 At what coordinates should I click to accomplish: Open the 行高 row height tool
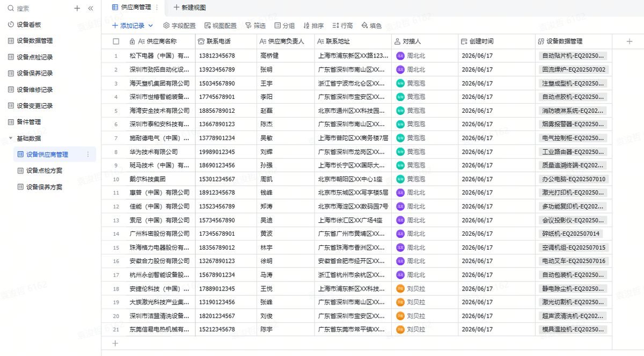coord(342,25)
